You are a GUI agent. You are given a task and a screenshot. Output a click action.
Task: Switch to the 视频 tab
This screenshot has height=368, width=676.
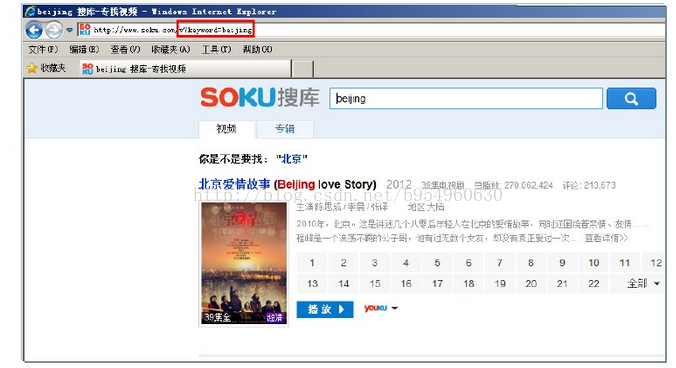click(x=226, y=129)
